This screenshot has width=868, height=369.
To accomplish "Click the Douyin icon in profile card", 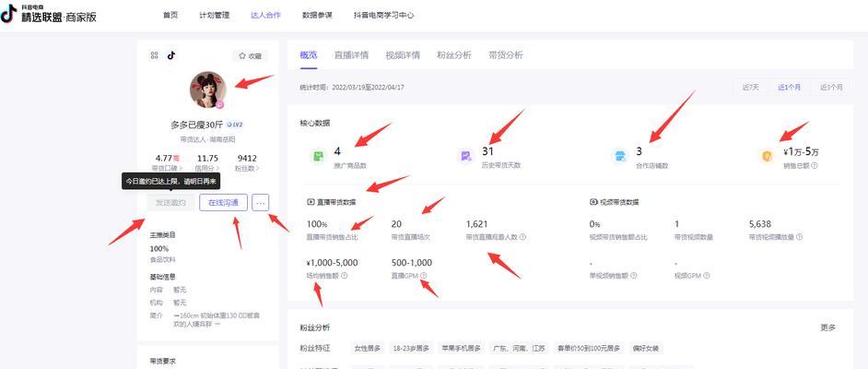I will pyautogui.click(x=171, y=55).
